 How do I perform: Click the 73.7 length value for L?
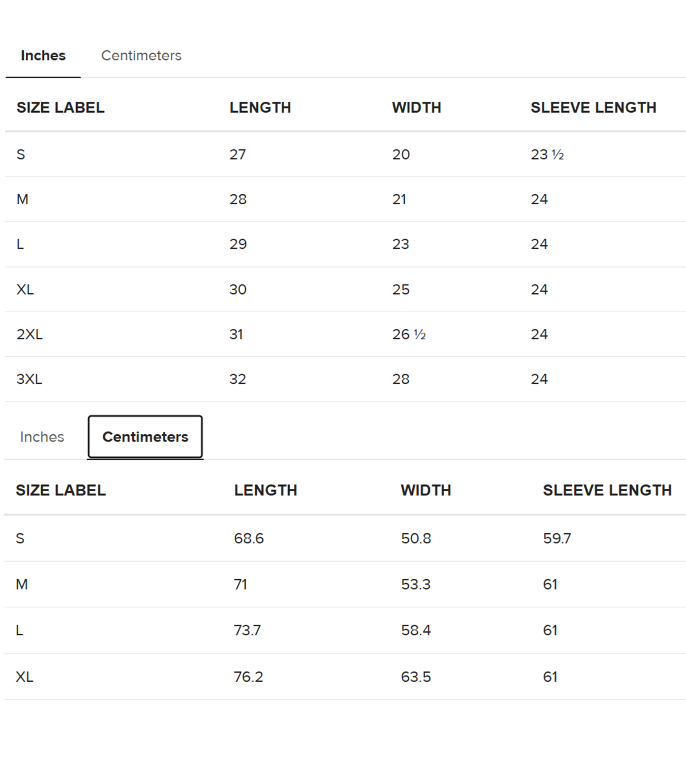click(247, 631)
